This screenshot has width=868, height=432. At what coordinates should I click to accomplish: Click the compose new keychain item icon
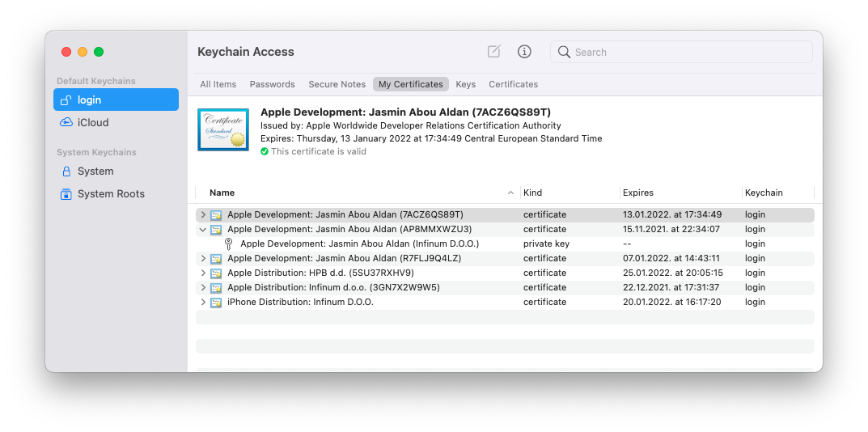493,52
